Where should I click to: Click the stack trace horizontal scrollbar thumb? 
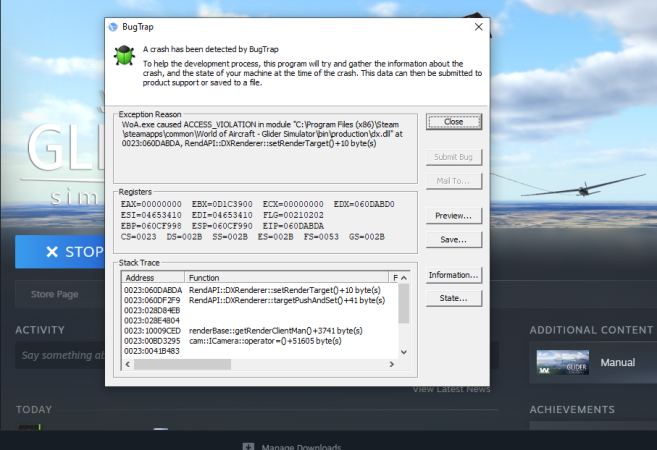tap(182, 364)
